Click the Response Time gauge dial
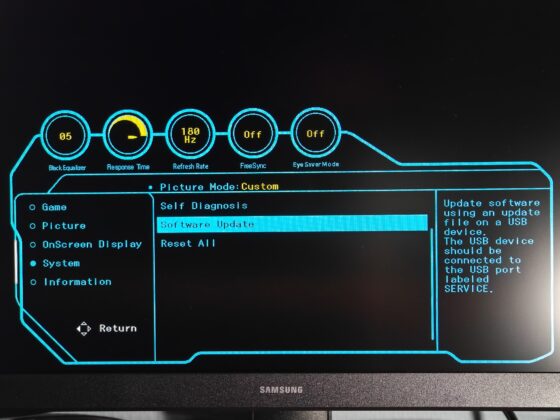The image size is (560, 420). [128, 135]
